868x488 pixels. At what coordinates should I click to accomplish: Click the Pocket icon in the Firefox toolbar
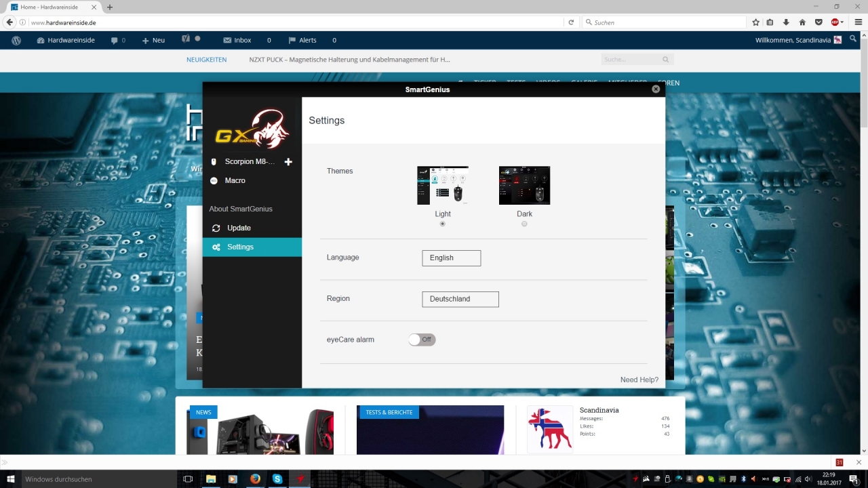pos(818,22)
